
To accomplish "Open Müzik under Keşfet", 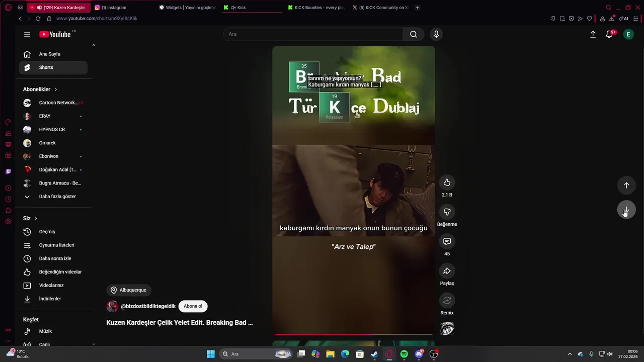I will click(53, 331).
